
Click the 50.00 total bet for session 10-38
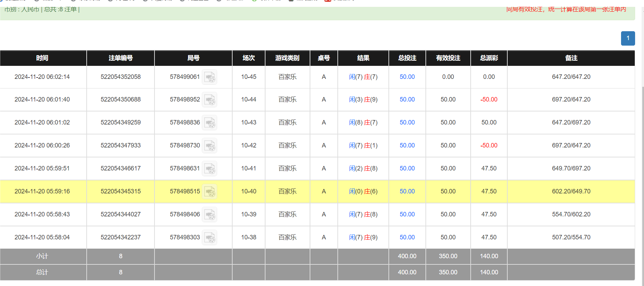(407, 237)
